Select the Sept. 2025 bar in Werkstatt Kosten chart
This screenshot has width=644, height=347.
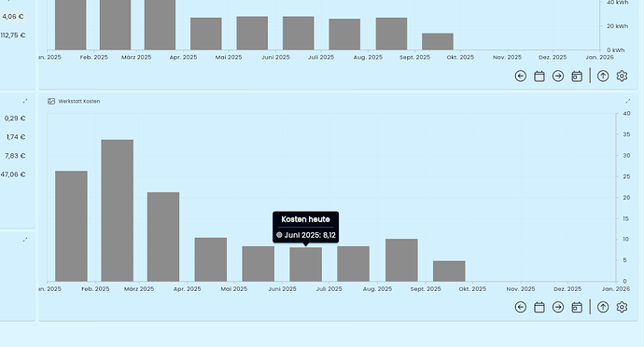(449, 271)
